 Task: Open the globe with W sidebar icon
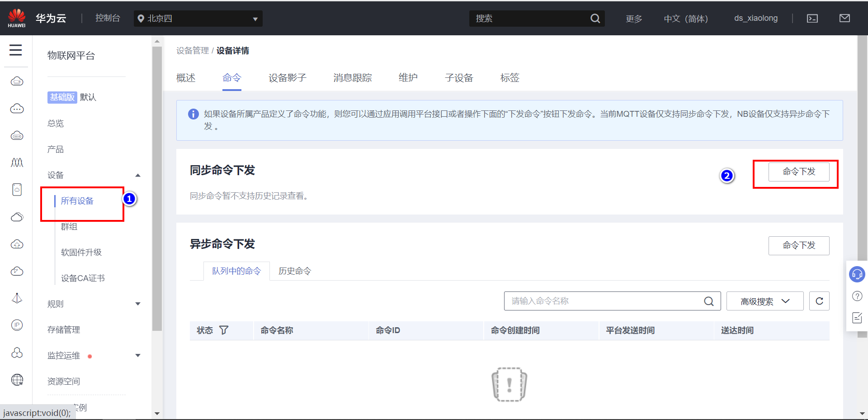17,380
